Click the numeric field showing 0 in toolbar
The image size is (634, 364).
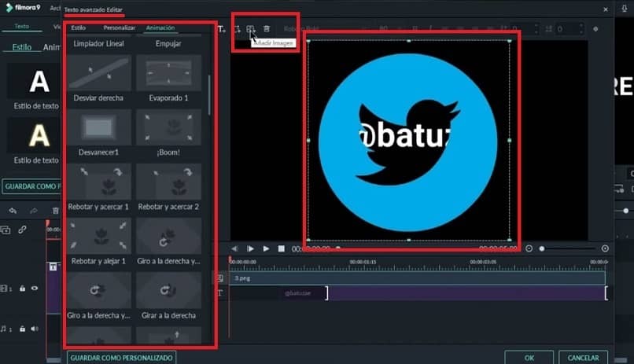(569, 29)
